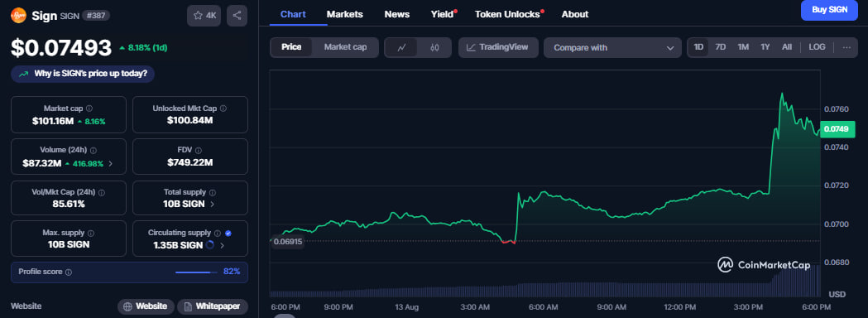Screen dimensions: 868x318
Task: Open the Compare with dropdown
Action: 612,48
